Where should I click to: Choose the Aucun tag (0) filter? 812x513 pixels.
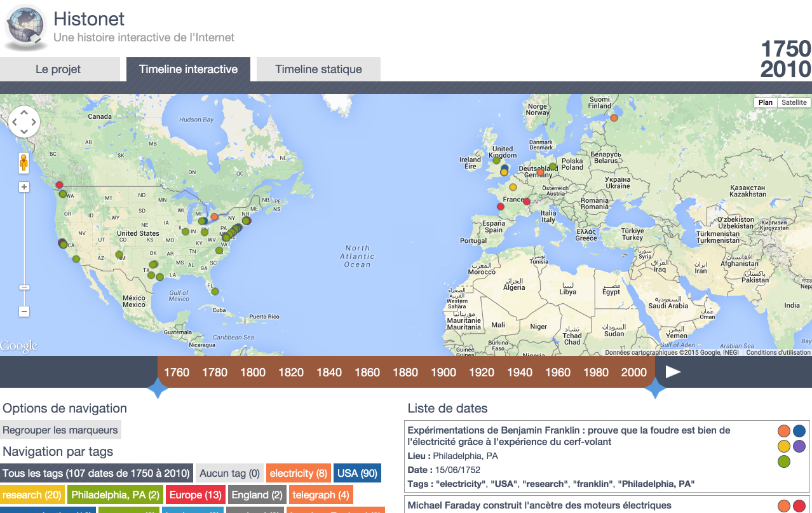tap(230, 473)
